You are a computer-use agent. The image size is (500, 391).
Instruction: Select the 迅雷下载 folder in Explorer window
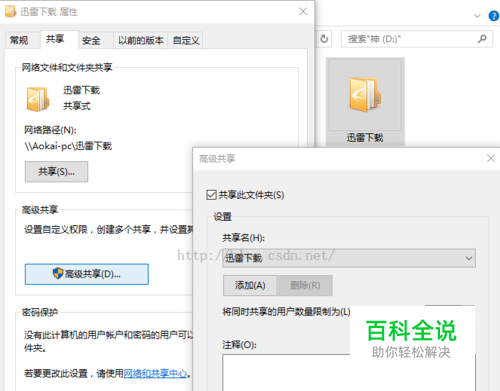[x=365, y=102]
